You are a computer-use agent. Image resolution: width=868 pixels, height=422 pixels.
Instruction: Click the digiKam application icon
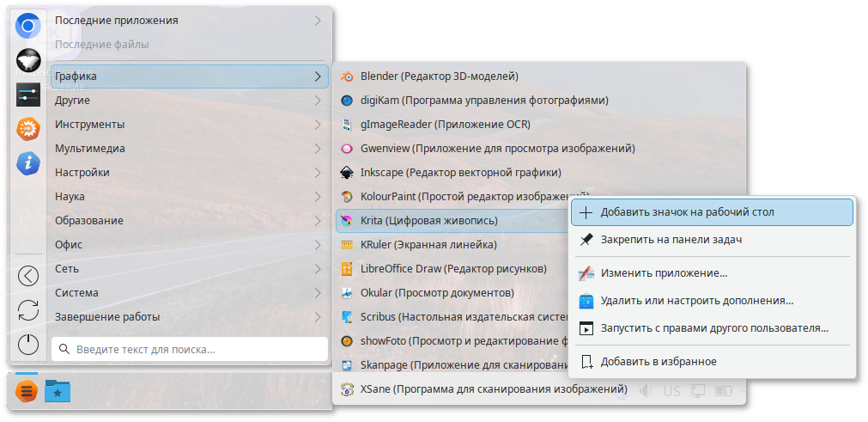[347, 101]
